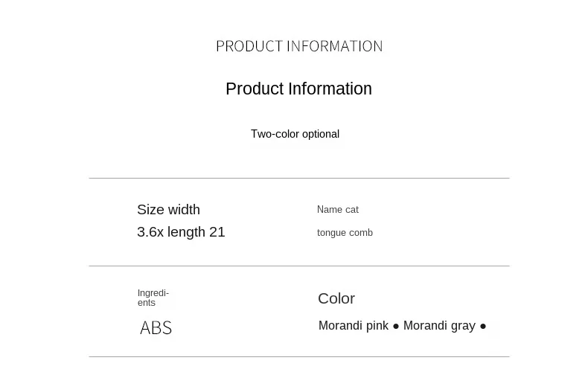Select the 3.6x length 21 text
588x375 pixels.
[x=181, y=232]
